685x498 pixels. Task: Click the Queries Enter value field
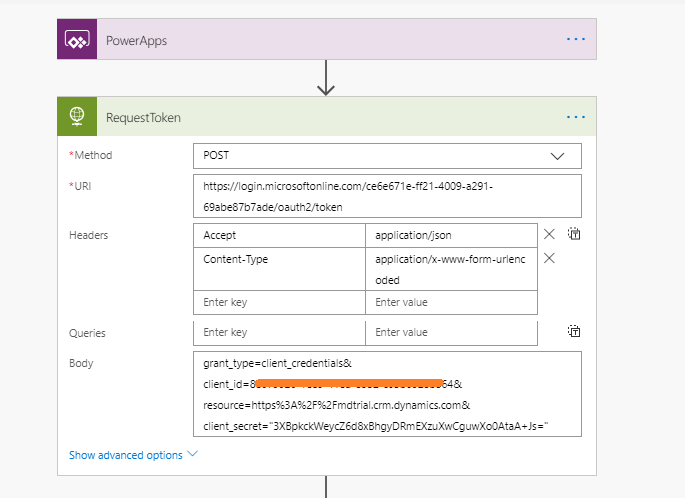pos(451,333)
